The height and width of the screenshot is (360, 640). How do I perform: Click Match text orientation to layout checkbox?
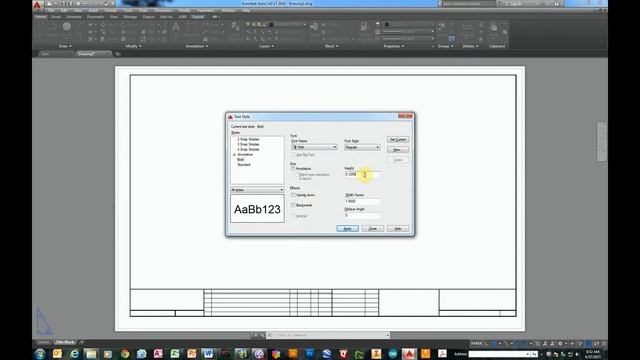pyautogui.click(x=297, y=175)
